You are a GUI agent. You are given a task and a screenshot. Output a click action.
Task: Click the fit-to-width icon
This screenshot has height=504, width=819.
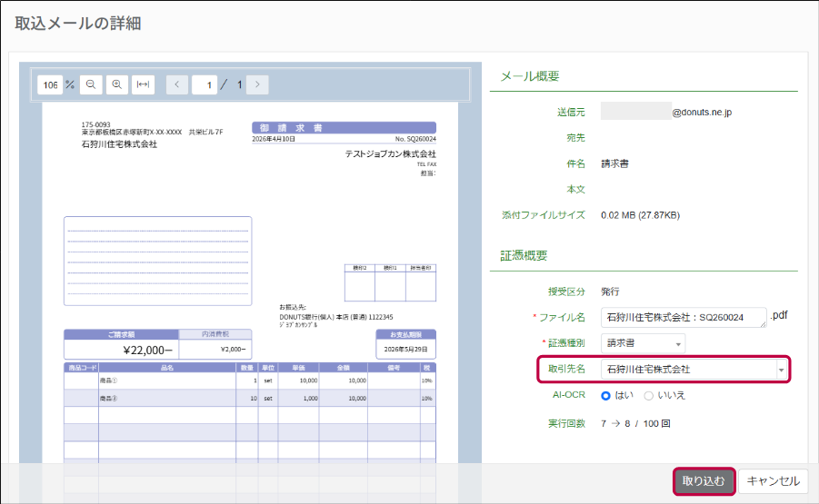pyautogui.click(x=143, y=84)
